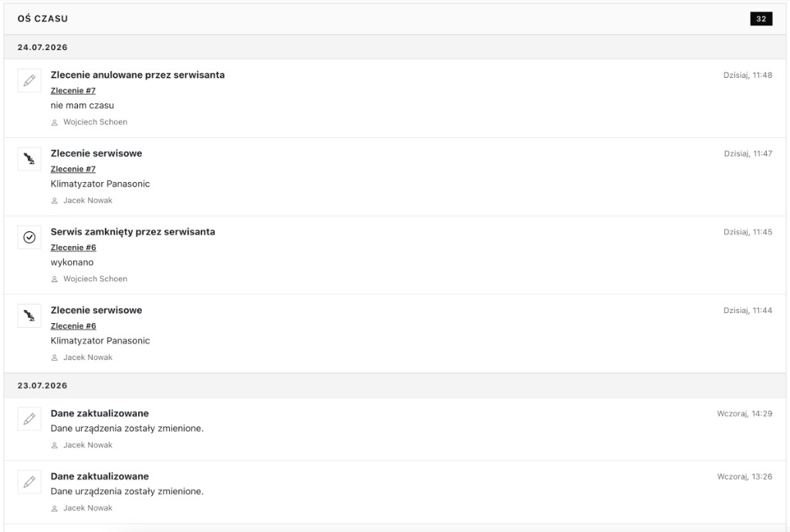Click 'Dane urządzenia zostały zmienione.' at 14:29
790x532 pixels.
click(127, 429)
